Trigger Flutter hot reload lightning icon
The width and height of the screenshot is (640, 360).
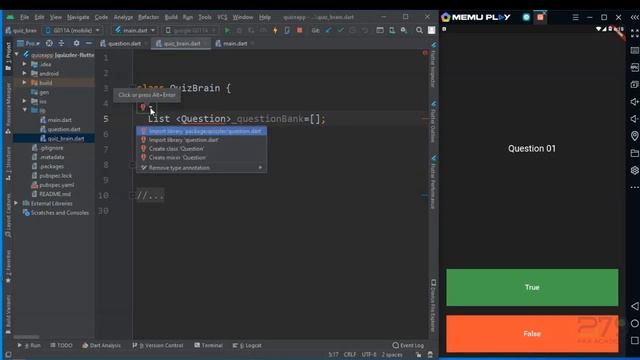[275, 30]
